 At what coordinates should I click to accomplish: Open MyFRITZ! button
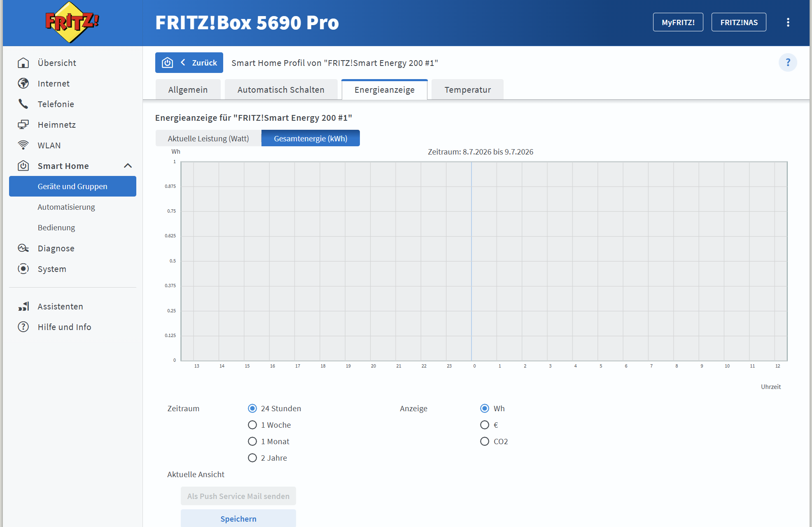[678, 22]
